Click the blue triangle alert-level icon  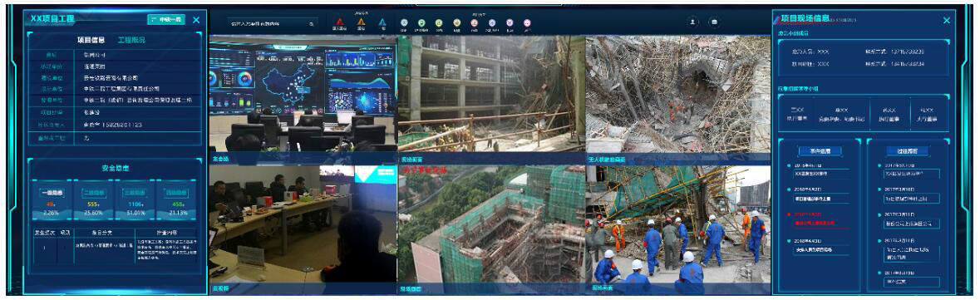click(382, 22)
